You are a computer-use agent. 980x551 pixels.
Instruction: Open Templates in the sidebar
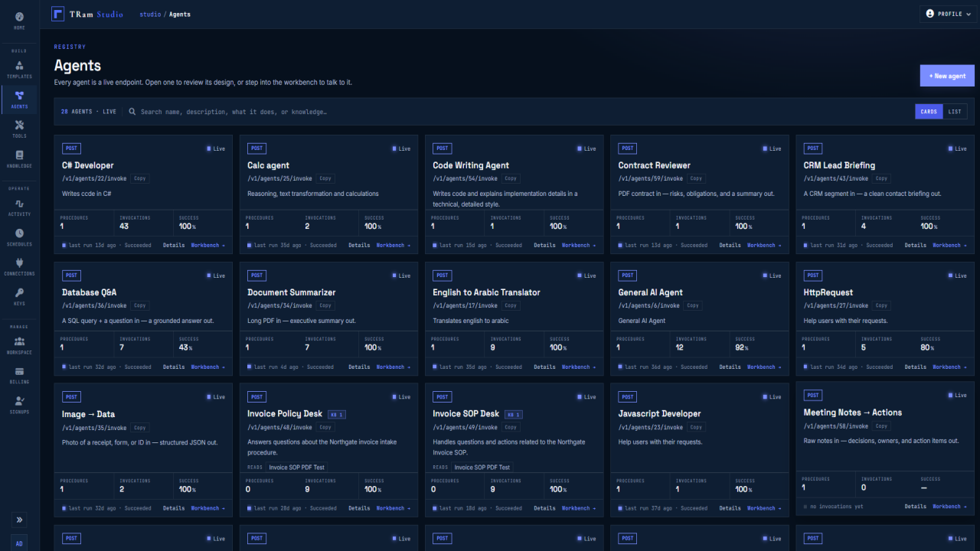click(x=19, y=70)
